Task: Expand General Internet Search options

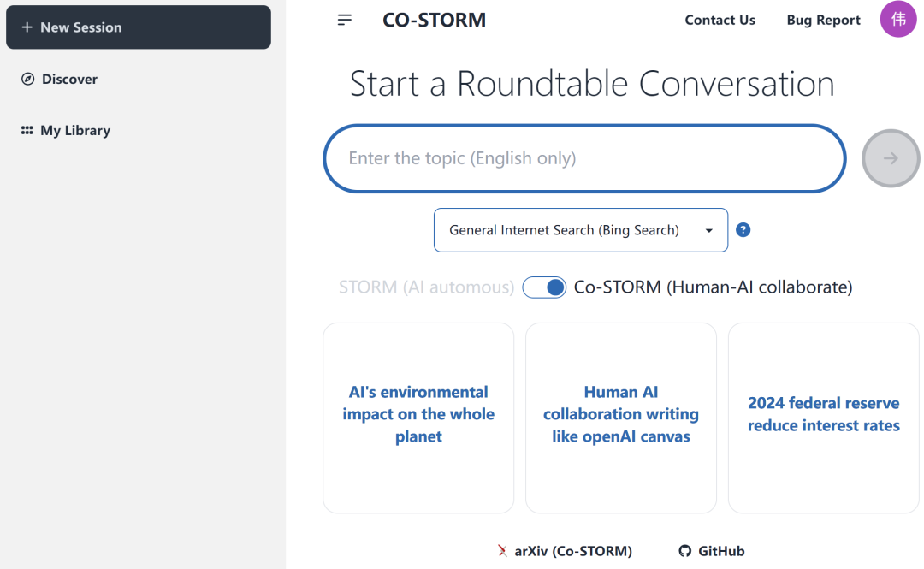Action: tap(580, 229)
